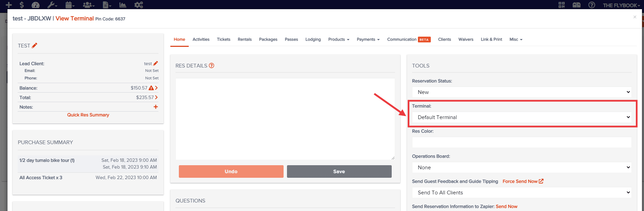Open the area chart reports icon
The image size is (644, 211).
[x=123, y=5]
